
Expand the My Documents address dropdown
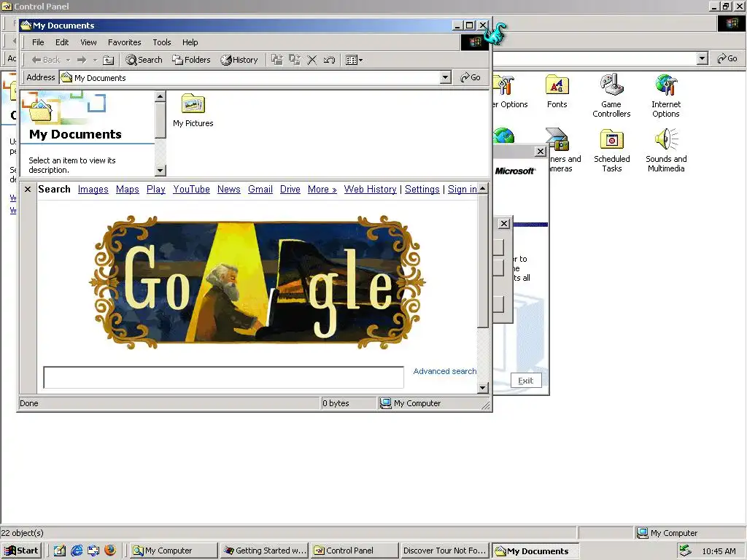[x=446, y=77]
